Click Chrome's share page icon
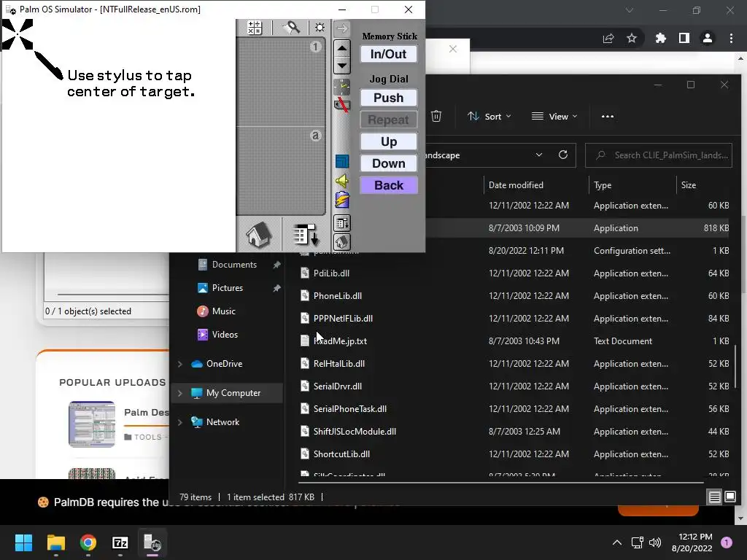747x560 pixels. (x=608, y=38)
